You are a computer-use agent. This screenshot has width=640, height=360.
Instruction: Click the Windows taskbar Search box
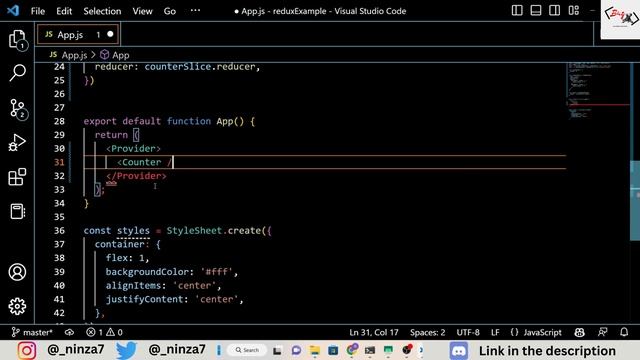coord(247,350)
